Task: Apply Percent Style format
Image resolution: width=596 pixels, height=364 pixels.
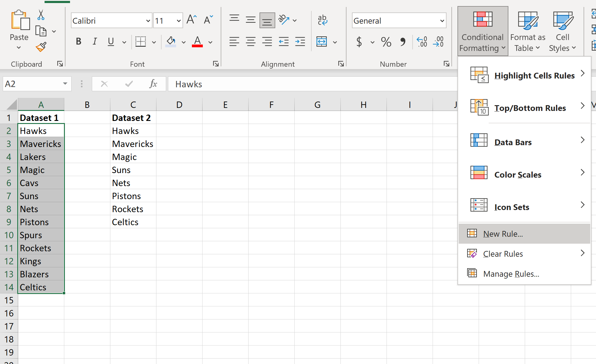Action: pyautogui.click(x=386, y=42)
